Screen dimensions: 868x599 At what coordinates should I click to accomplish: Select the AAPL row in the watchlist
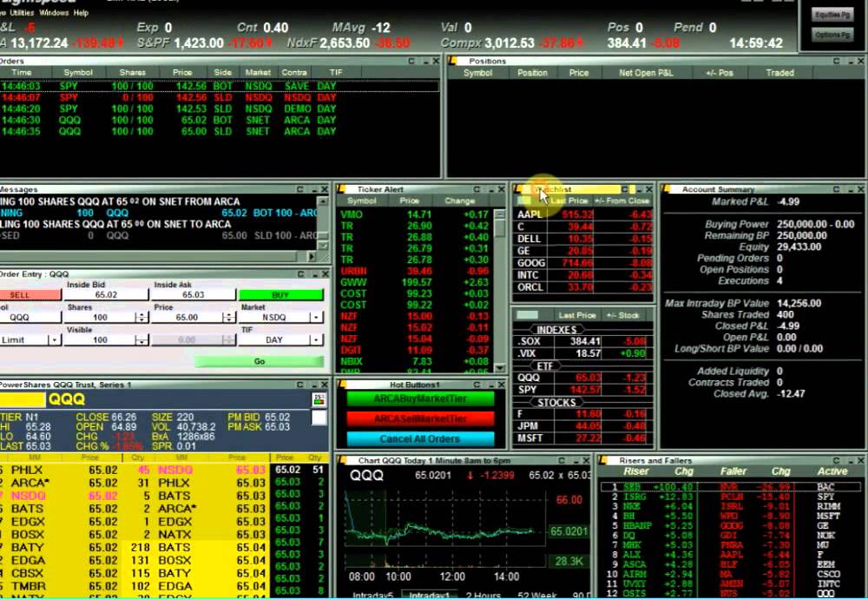pos(583,214)
